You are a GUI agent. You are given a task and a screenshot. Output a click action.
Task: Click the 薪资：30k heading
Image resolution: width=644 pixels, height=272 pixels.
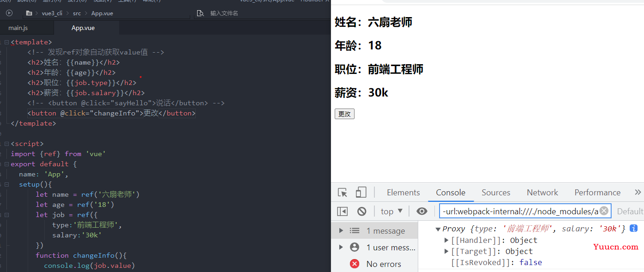[361, 93]
